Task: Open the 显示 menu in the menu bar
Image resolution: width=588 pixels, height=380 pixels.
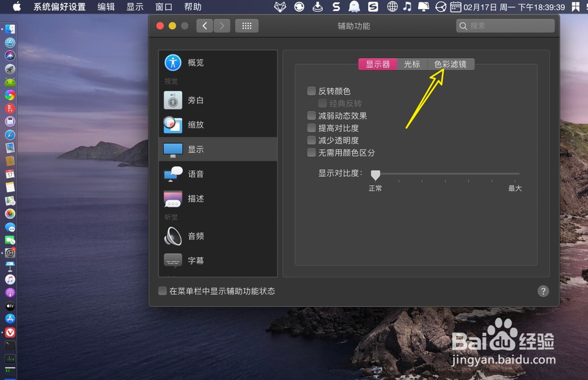Action: point(134,7)
